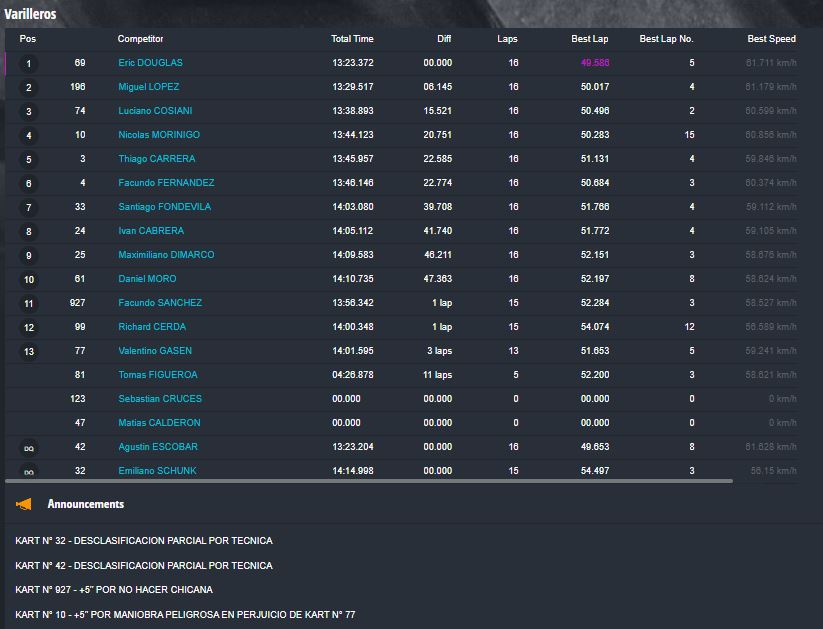View Sebastian CRUCES competitor entry

[159, 399]
